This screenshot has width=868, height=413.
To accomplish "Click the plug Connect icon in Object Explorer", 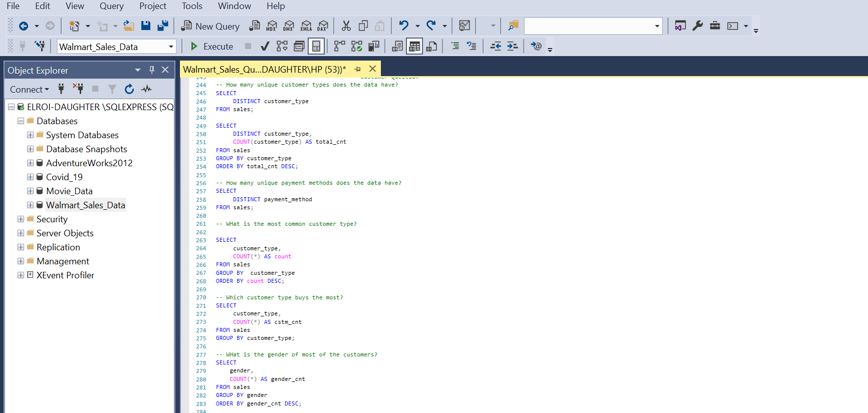I will click(61, 89).
